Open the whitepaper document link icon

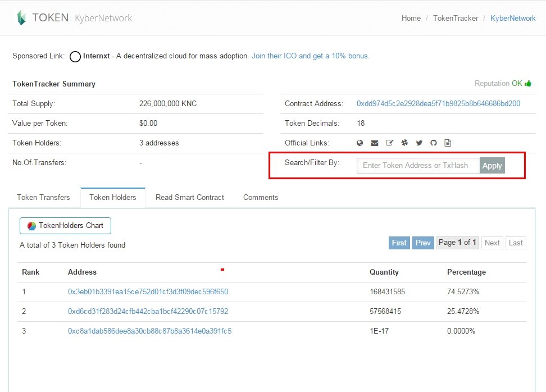[x=448, y=143]
